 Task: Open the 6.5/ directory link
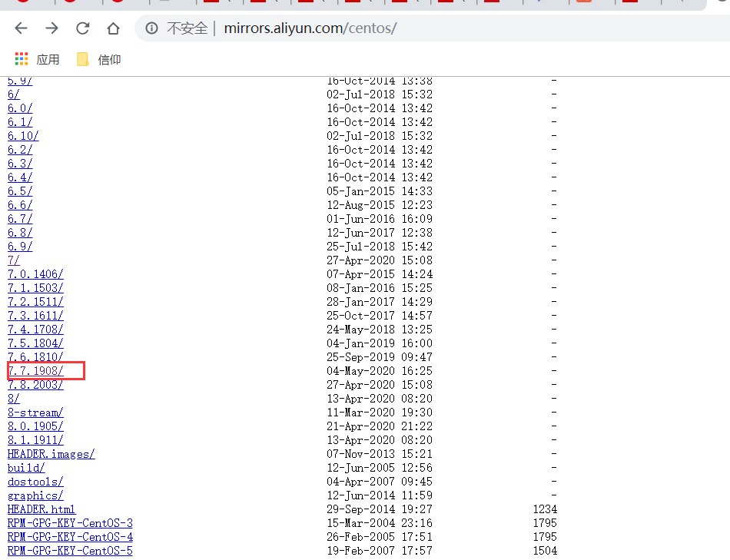20,191
